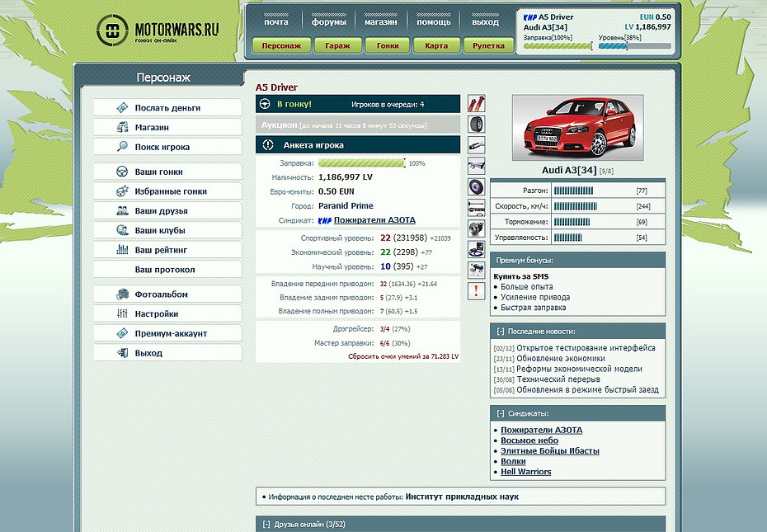Screen dimensions: 767x532
Task: Open the shock absorbers part slot
Action: (x=477, y=103)
